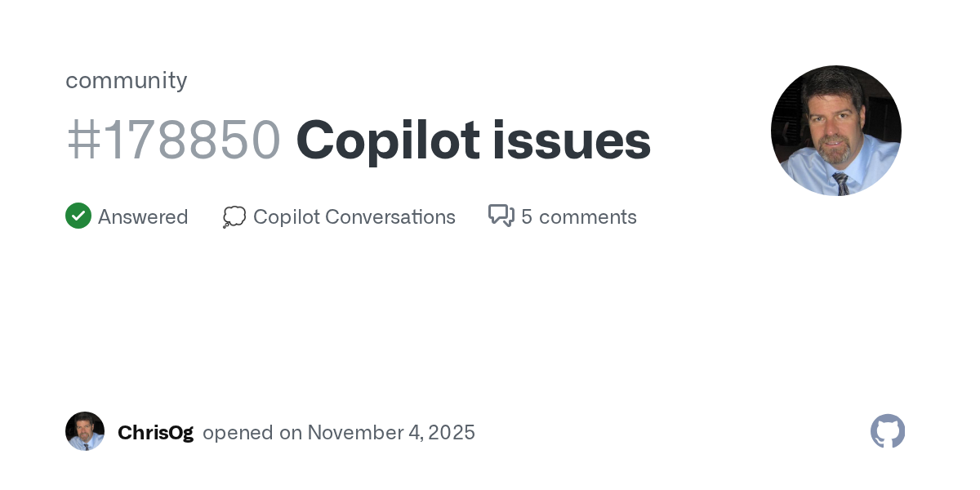Click the number 5 in the comment count
The image size is (980, 490).
point(527,217)
